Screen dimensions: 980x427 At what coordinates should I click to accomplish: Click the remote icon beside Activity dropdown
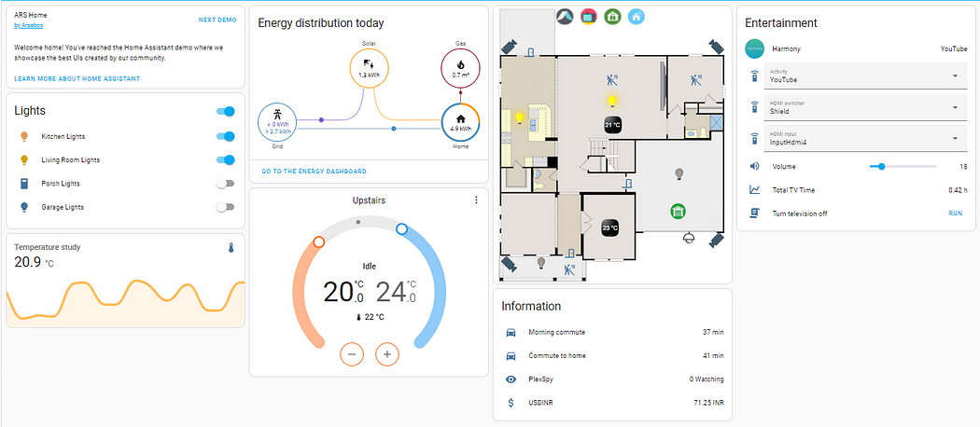[755, 76]
